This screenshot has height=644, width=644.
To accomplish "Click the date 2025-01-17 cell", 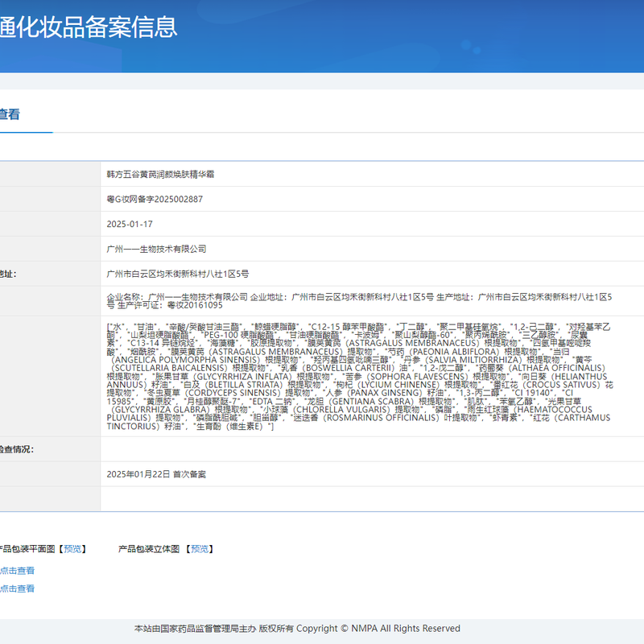I will pyautogui.click(x=130, y=224).
